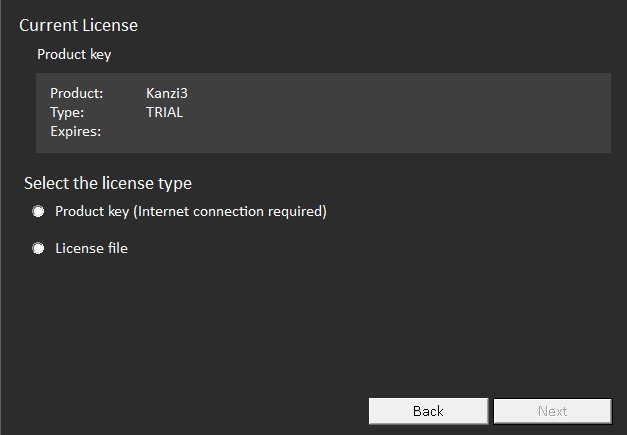Select the Product key radio button
627x435 pixels.
coord(38,212)
